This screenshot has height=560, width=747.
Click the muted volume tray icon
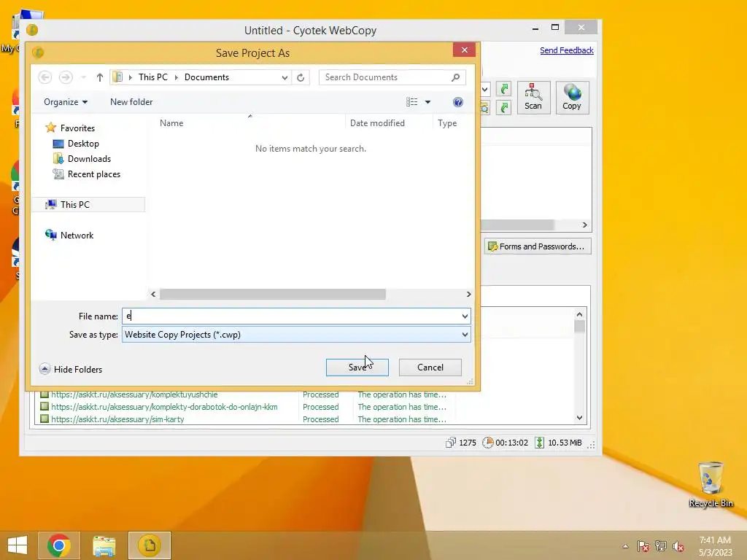click(x=678, y=546)
